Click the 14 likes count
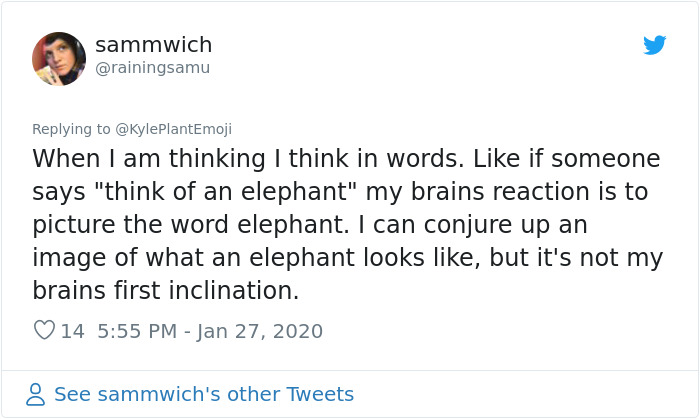700x419 pixels. (72, 331)
